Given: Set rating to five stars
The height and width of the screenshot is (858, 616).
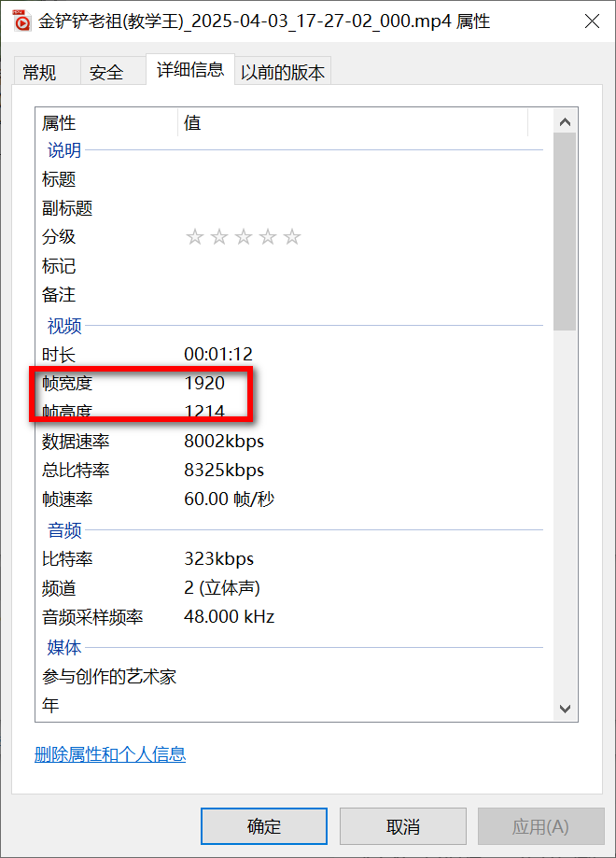Looking at the screenshot, I should 292,237.
